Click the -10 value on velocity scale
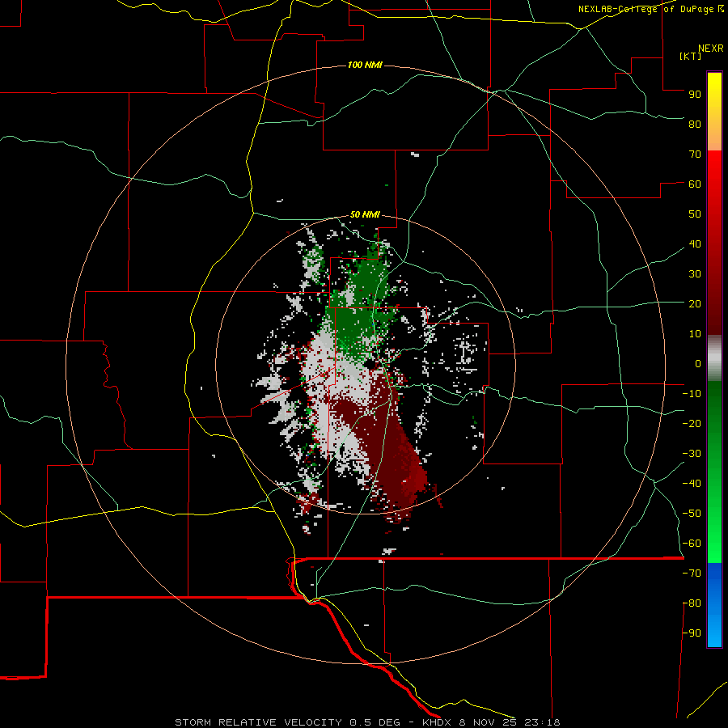The image size is (728, 728). coord(692,394)
